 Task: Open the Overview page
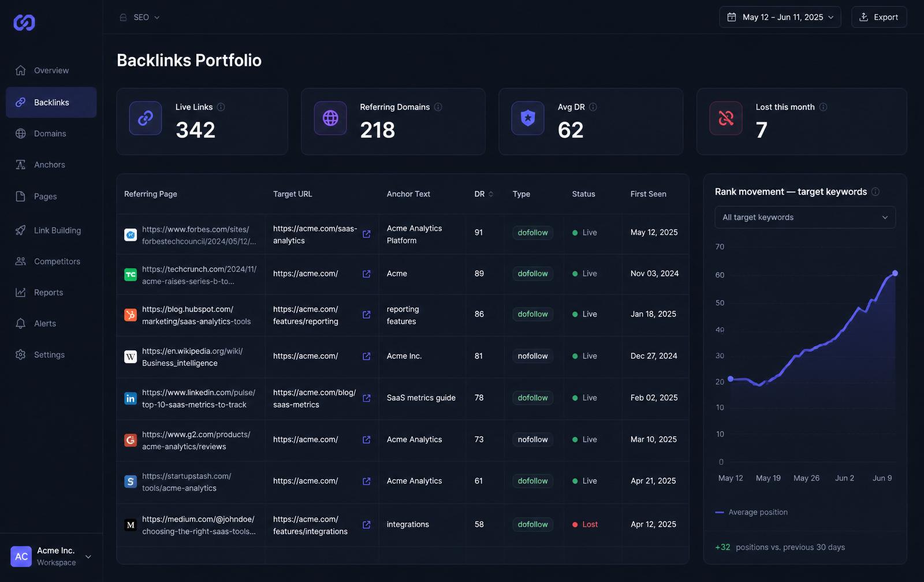pyautogui.click(x=51, y=70)
